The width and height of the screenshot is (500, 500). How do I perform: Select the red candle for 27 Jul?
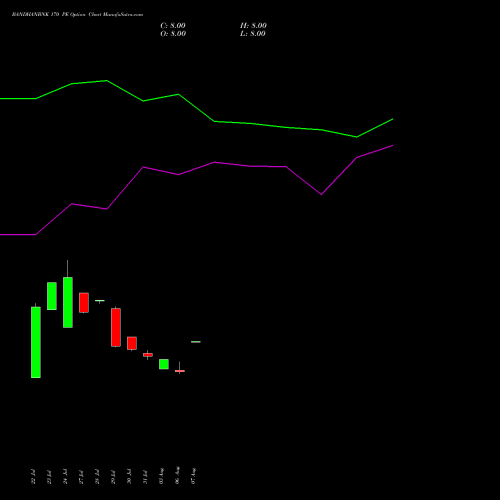84,303
